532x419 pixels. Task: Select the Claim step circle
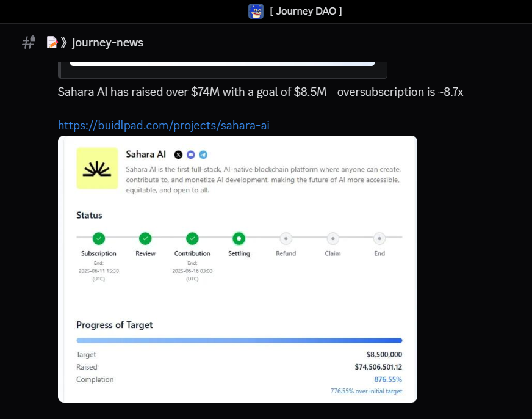pyautogui.click(x=332, y=238)
